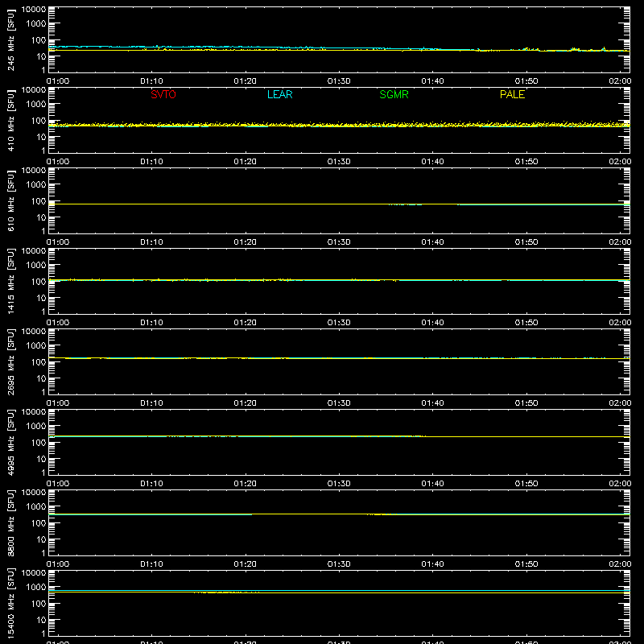This screenshot has height=644, width=644.
Task: Click the red SVTO legend label
Action: (x=163, y=94)
